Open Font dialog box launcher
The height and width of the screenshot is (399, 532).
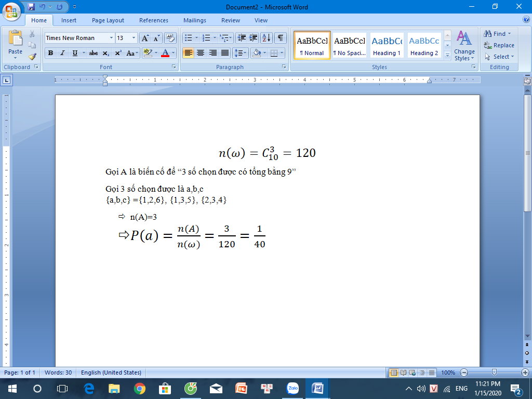pos(174,67)
